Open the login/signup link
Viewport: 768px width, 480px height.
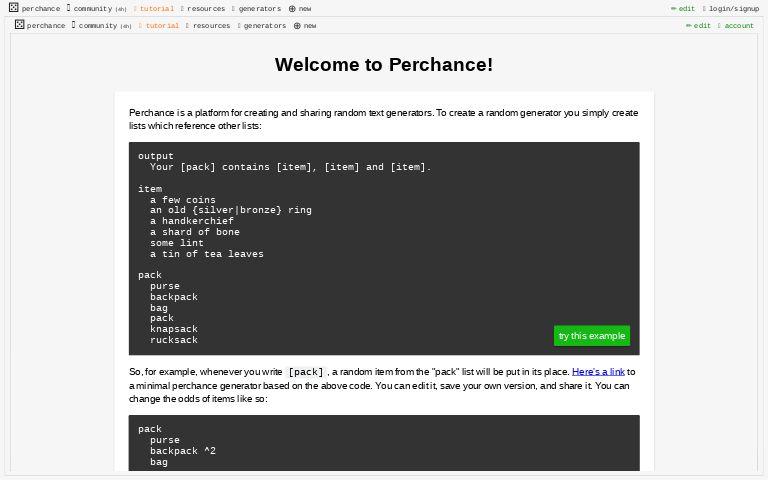click(x=733, y=9)
